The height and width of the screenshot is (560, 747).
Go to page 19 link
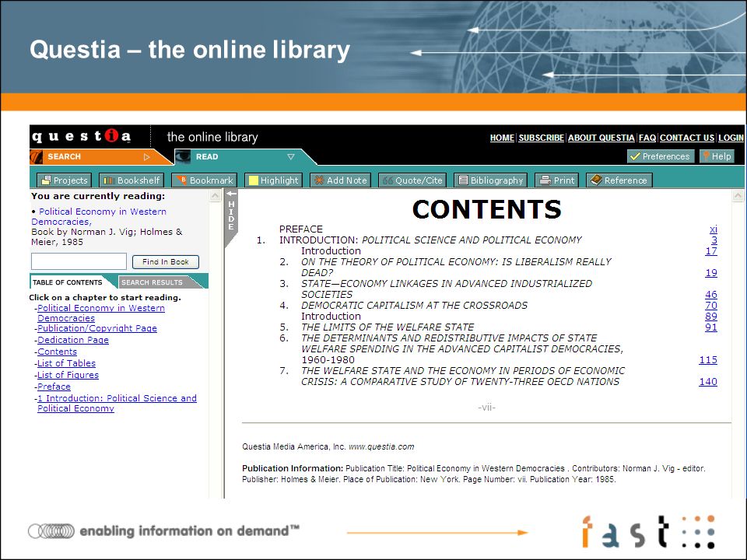point(711,273)
